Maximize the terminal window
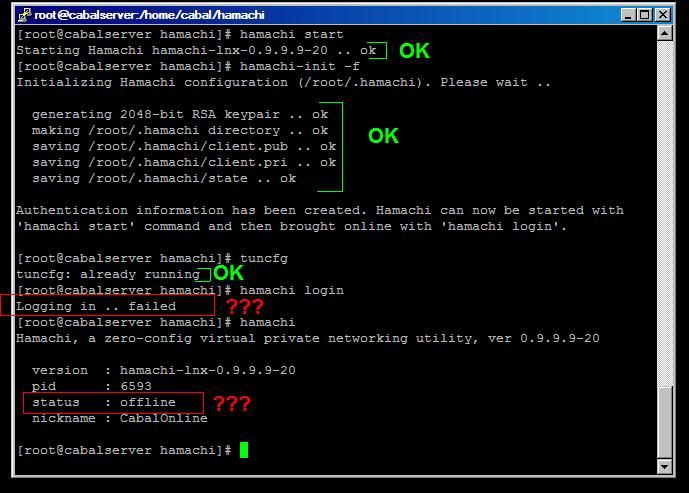689x493 pixels. (645, 15)
